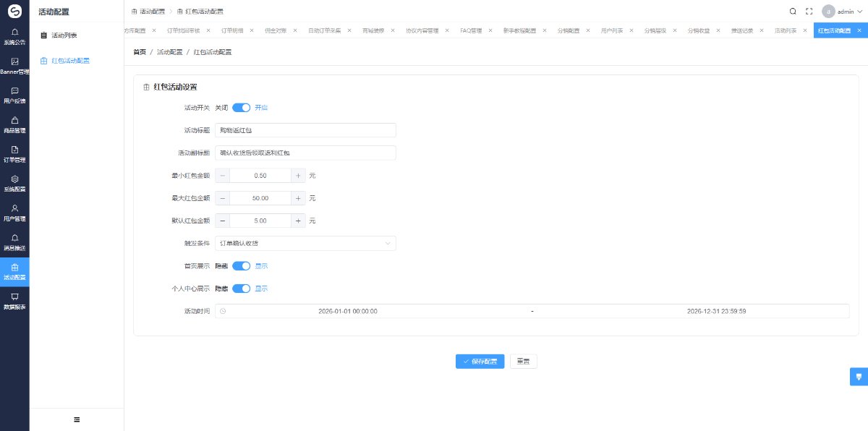868x431 pixels.
Task: Click the 最小红包金额 value 0.50
Action: (260, 176)
